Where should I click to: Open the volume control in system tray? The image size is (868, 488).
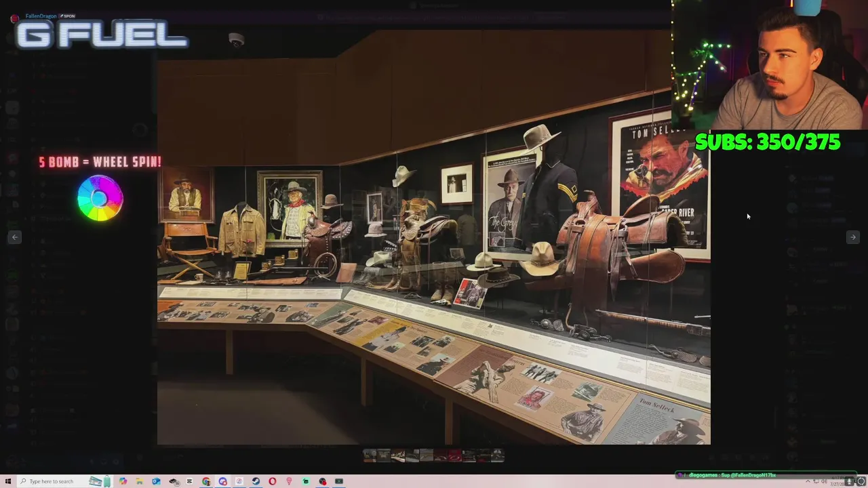[824, 481]
